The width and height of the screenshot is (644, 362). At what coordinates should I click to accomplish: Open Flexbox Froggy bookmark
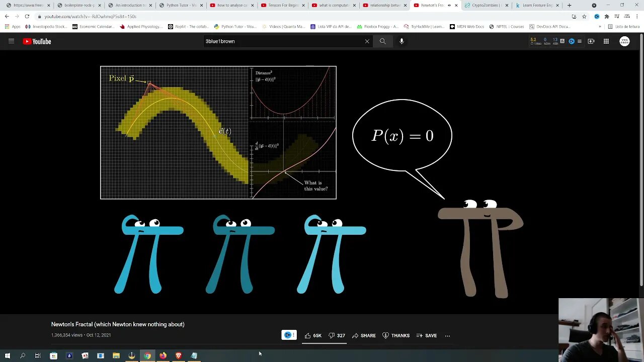point(377,27)
